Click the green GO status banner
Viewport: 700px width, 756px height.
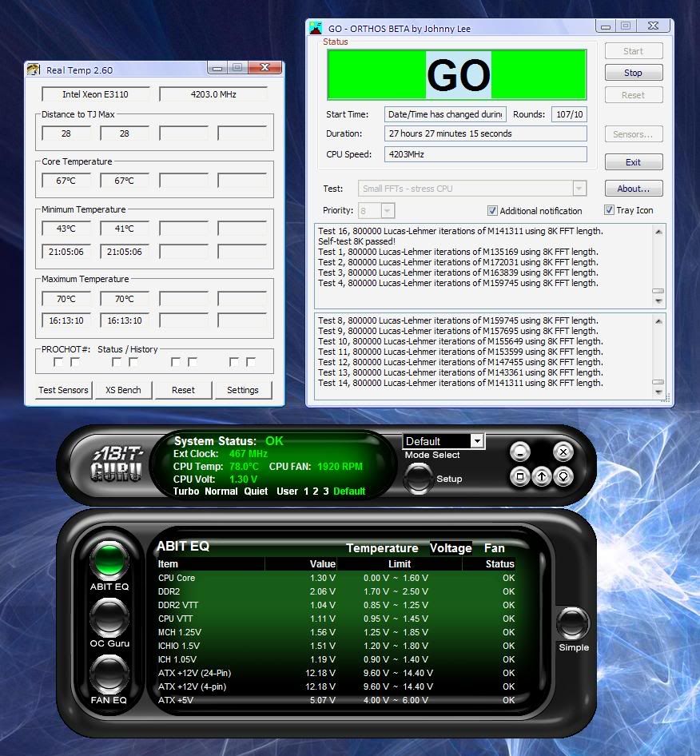click(x=457, y=75)
